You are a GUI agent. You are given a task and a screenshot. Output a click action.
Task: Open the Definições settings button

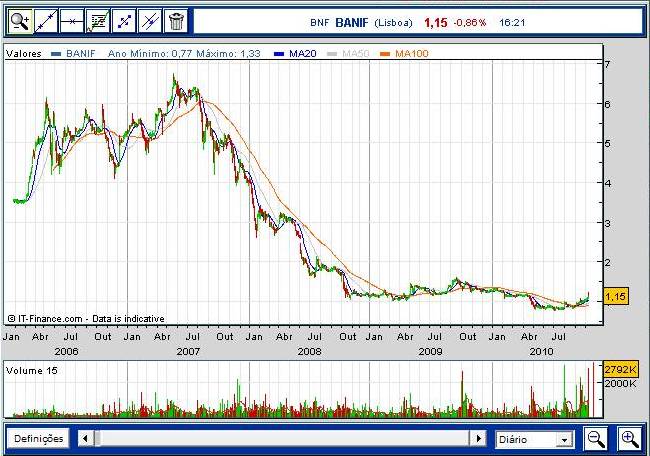(x=39, y=439)
